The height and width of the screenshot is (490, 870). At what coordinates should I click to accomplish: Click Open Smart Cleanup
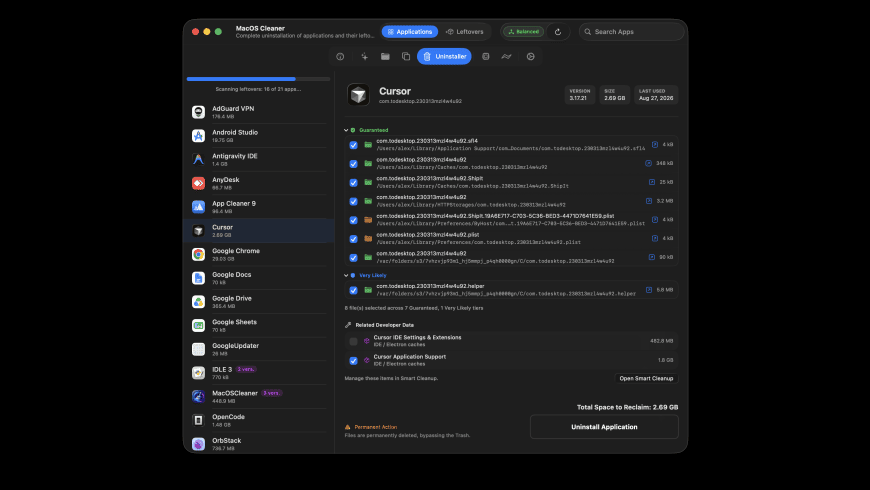646,378
